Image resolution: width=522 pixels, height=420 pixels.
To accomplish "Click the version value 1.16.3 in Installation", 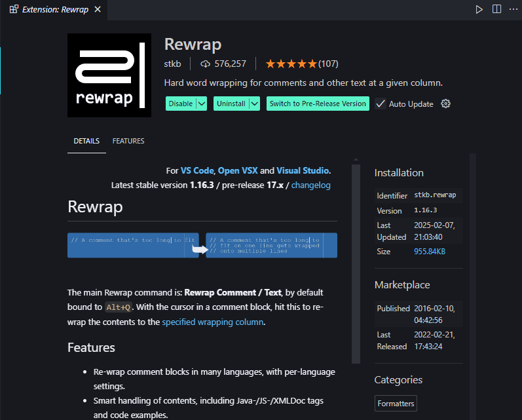I will (x=426, y=210).
